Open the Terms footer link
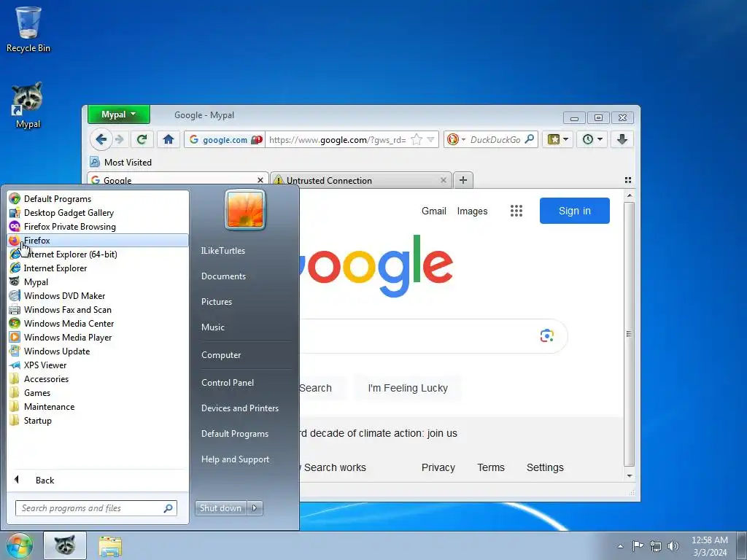The image size is (747, 560). [491, 467]
